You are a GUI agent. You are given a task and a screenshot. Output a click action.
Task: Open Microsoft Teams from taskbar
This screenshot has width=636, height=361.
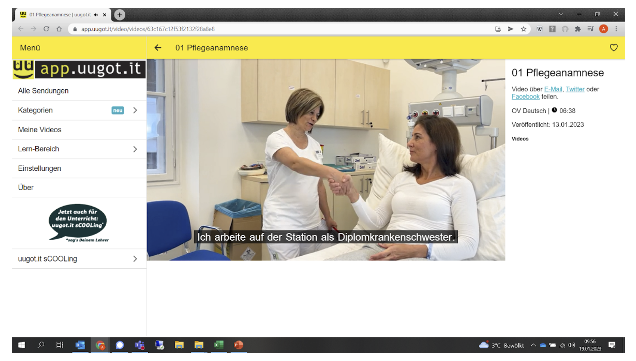pyautogui.click(x=140, y=345)
